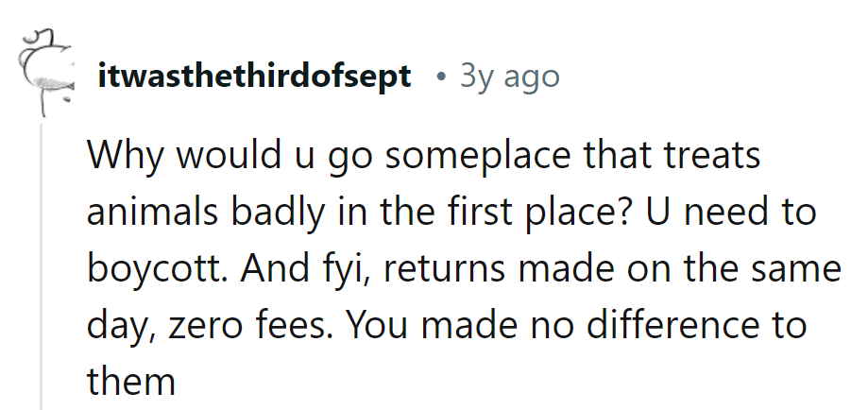Click the 3y ago timestamp
Image resolution: width=868 pixels, height=410 pixels.
tap(510, 77)
